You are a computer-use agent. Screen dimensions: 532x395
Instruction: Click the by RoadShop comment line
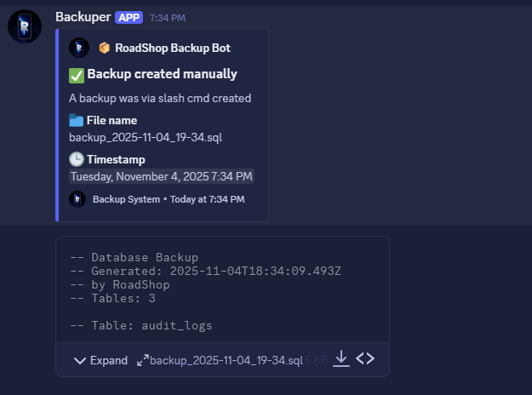pyautogui.click(x=120, y=284)
